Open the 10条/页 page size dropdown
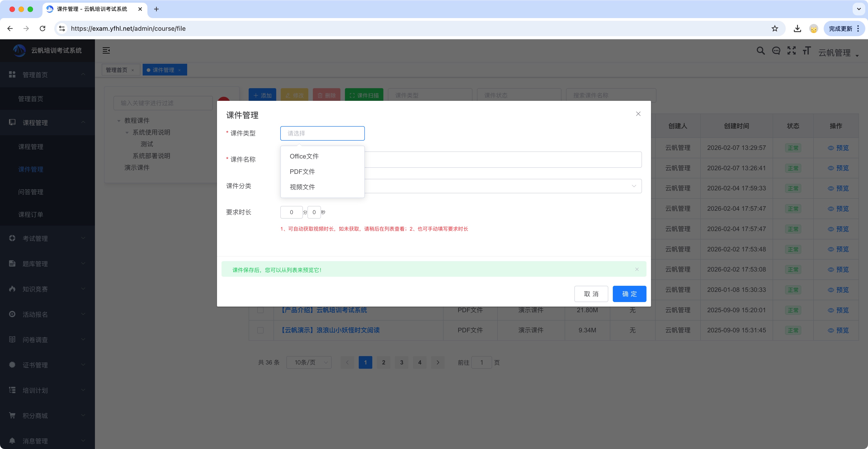 tap(309, 362)
